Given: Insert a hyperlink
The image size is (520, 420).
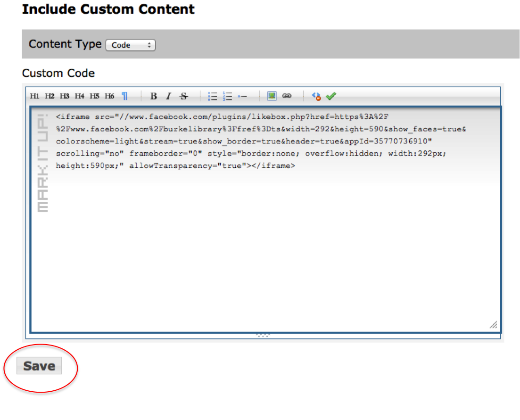Looking at the screenshot, I should (x=287, y=96).
